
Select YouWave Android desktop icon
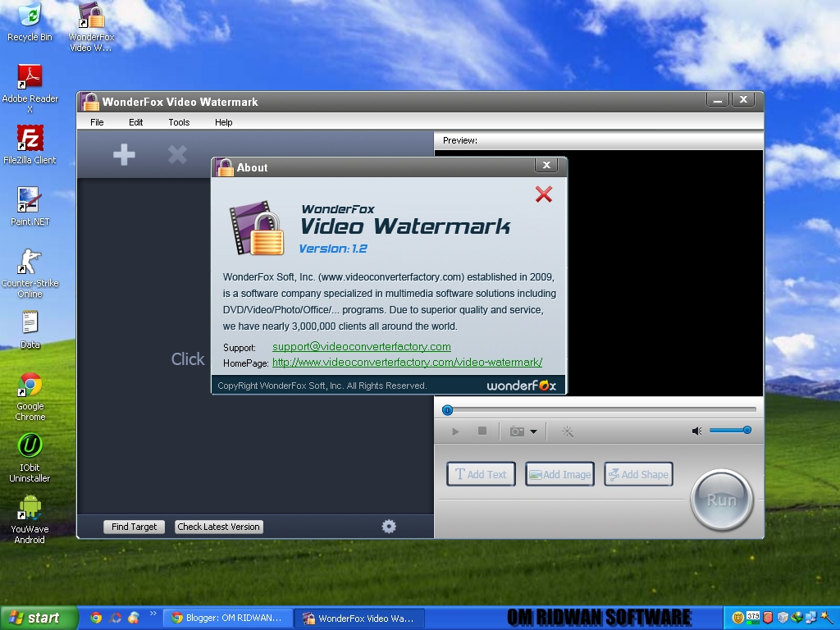[30, 519]
